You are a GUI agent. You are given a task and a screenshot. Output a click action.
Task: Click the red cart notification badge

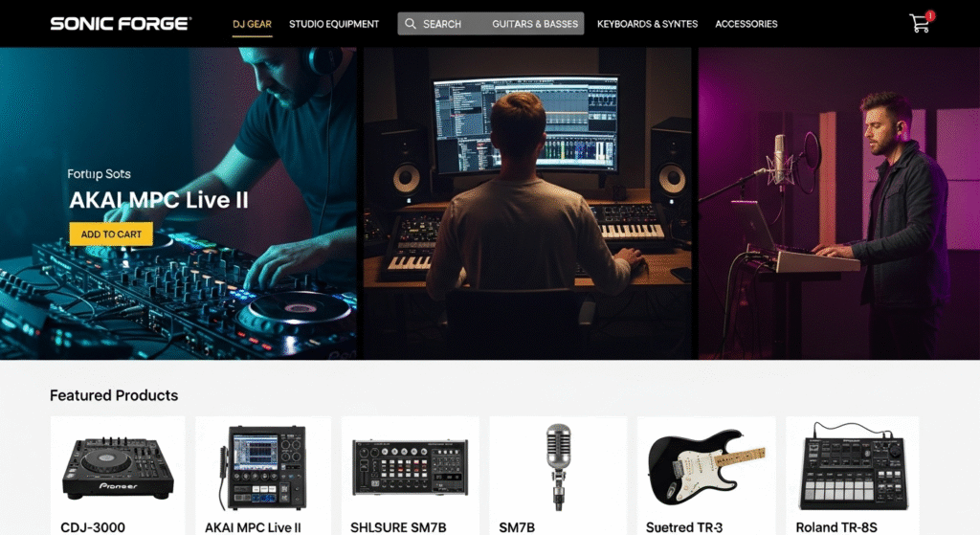point(930,15)
